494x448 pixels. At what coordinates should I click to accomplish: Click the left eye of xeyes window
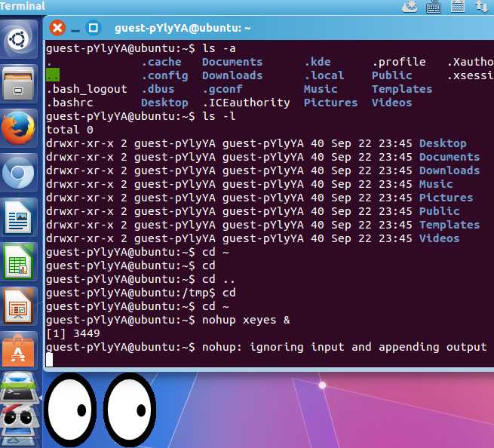(x=71, y=410)
